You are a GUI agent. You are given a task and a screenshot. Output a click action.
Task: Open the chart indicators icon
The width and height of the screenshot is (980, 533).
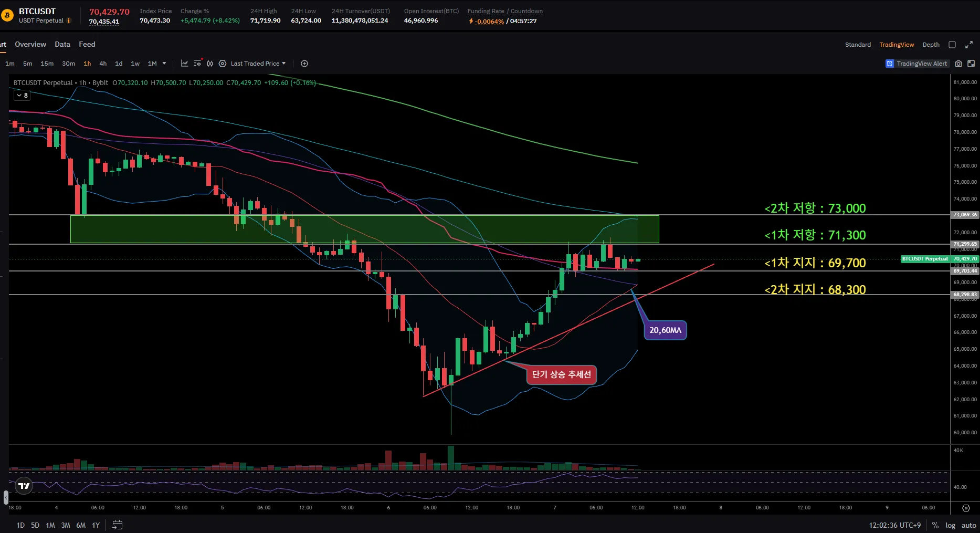click(184, 64)
